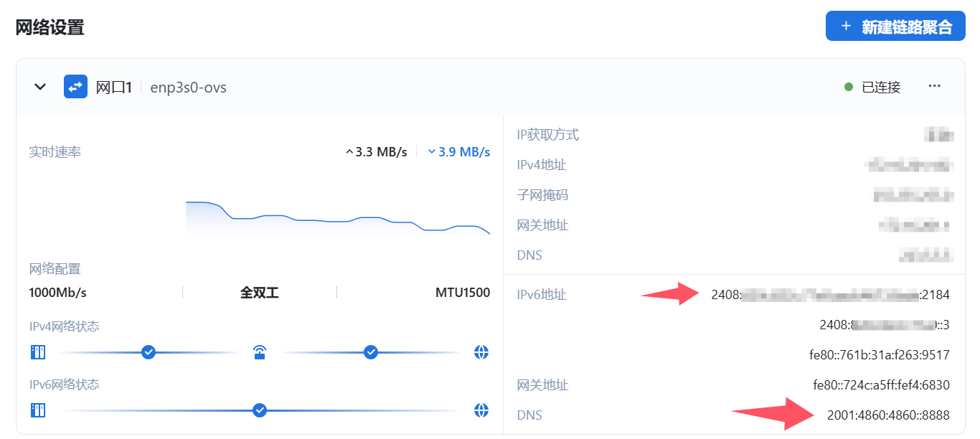Click the checkmark in IPv6网络状态 row
Image resolution: width=980 pixels, height=439 pixels.
pos(260,410)
